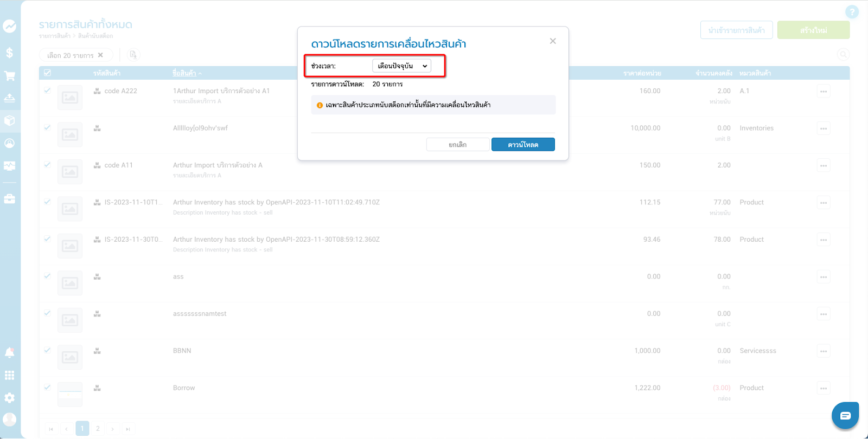This screenshot has width=868, height=439.
Task: Go to page 2 of the list
Action: click(98, 429)
